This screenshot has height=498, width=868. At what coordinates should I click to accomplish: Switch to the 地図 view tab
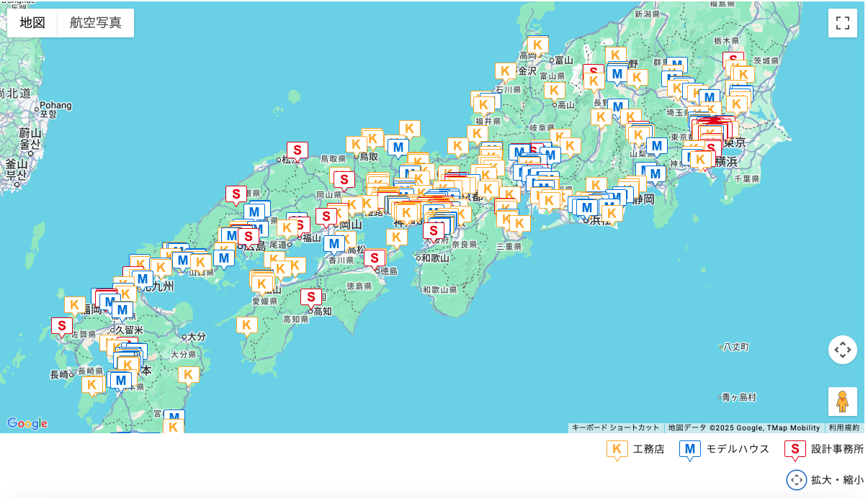32,22
